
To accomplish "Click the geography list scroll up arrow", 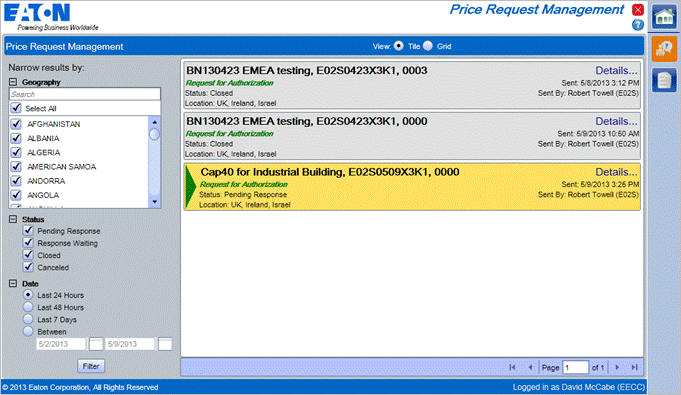I will [x=154, y=122].
